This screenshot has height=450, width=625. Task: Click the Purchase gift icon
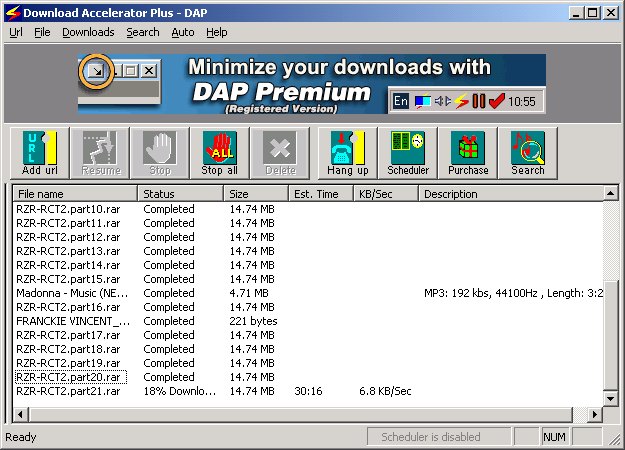pos(468,153)
